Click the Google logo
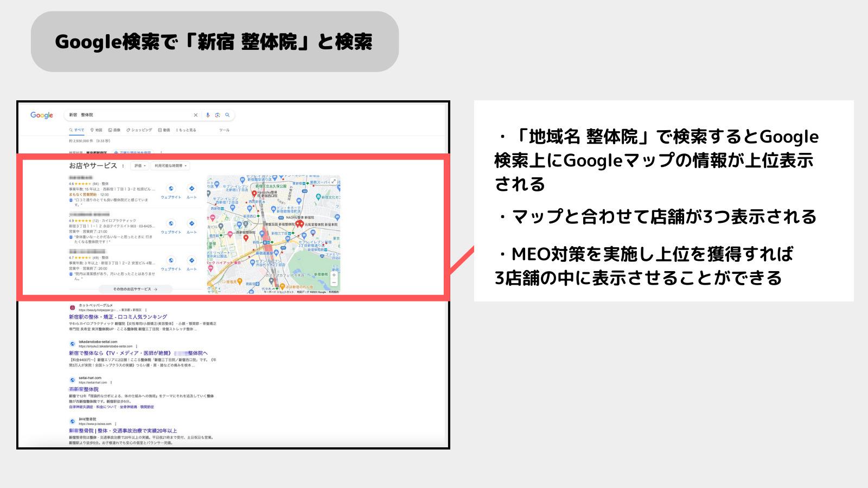Image resolution: width=868 pixels, height=488 pixels. pyautogui.click(x=42, y=114)
